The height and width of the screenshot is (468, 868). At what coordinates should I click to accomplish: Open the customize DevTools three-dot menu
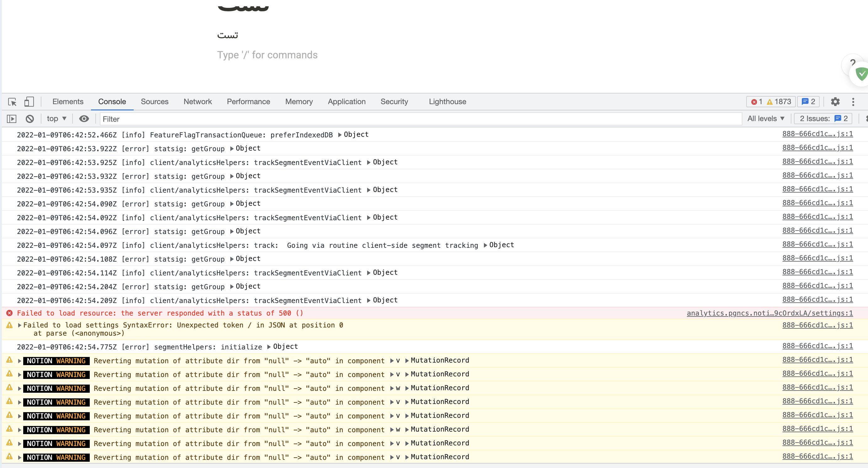pyautogui.click(x=853, y=102)
